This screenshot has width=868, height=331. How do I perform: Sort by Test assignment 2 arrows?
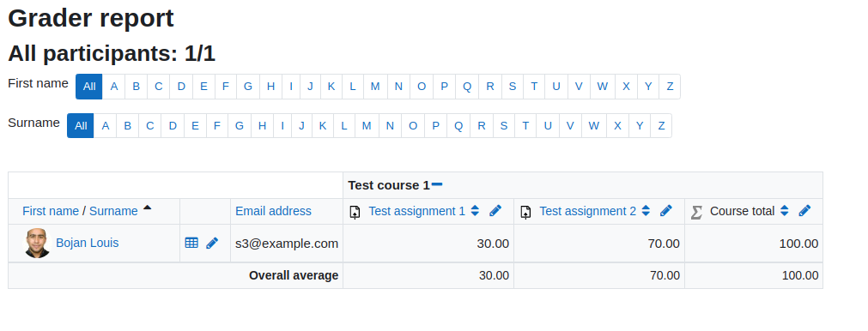click(x=646, y=211)
